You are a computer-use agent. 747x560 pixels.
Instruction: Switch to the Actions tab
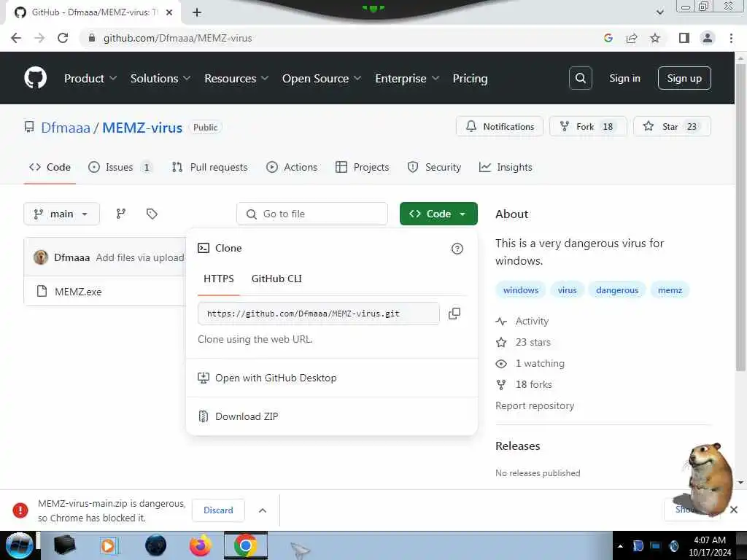tap(292, 167)
